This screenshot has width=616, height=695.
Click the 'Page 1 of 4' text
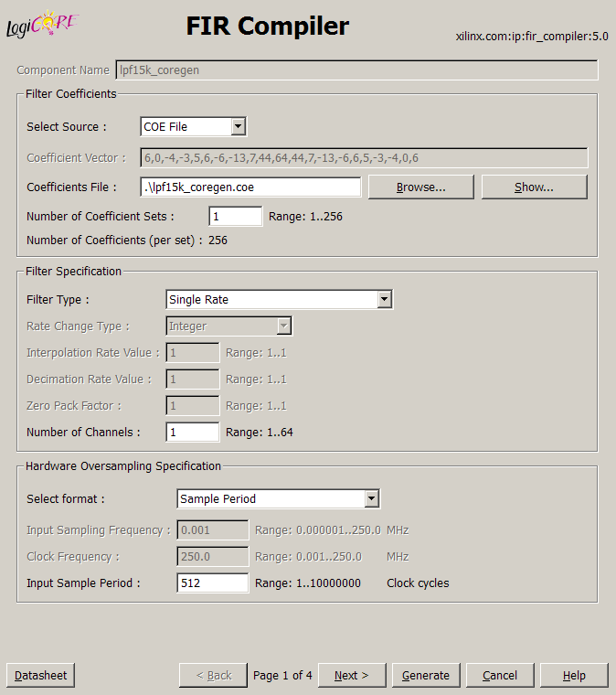point(282,676)
